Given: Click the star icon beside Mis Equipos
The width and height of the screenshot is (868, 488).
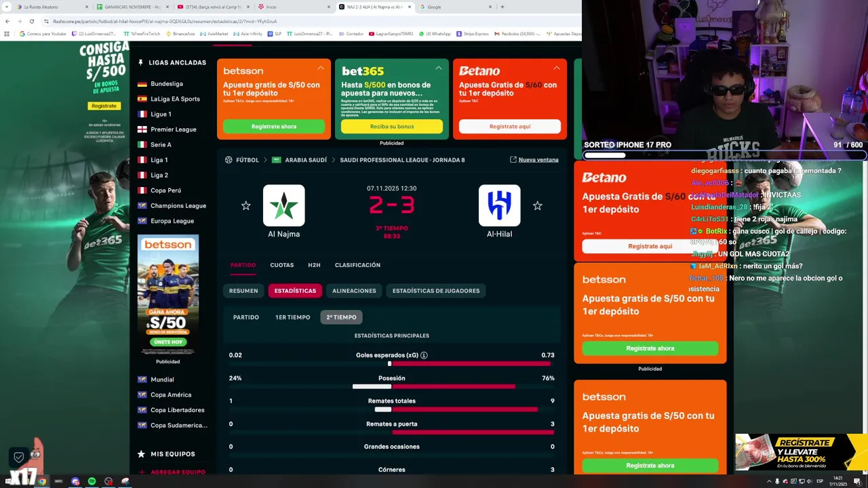Looking at the screenshot, I should point(141,454).
